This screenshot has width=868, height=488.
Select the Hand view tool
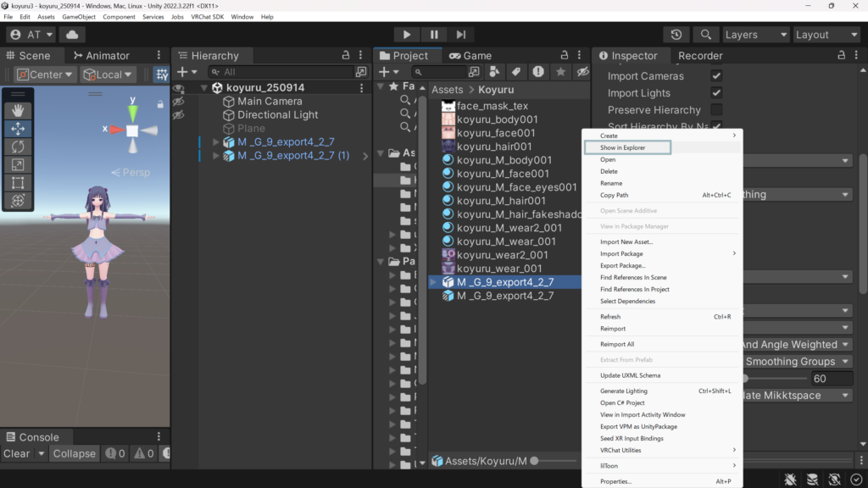(18, 111)
